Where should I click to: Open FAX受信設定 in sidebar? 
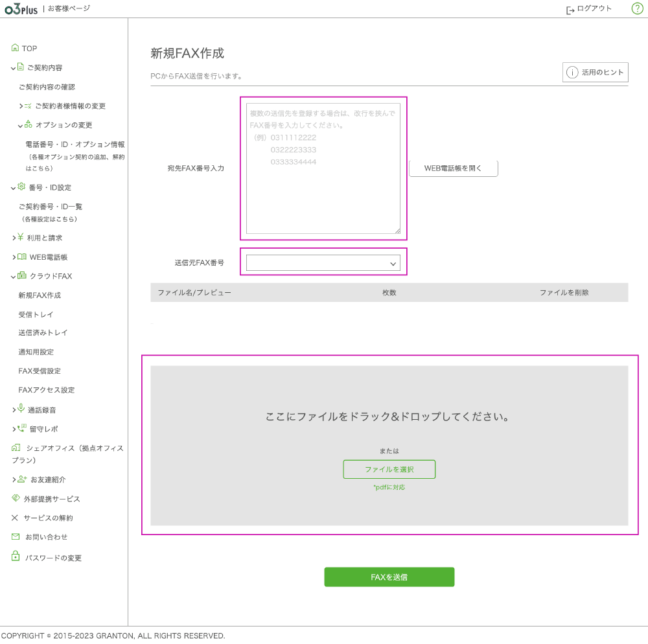point(40,371)
